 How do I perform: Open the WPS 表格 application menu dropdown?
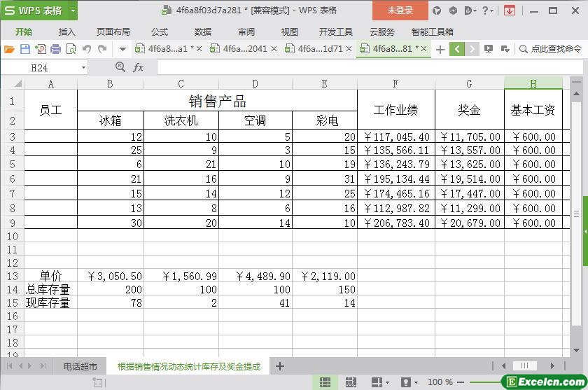coord(73,11)
